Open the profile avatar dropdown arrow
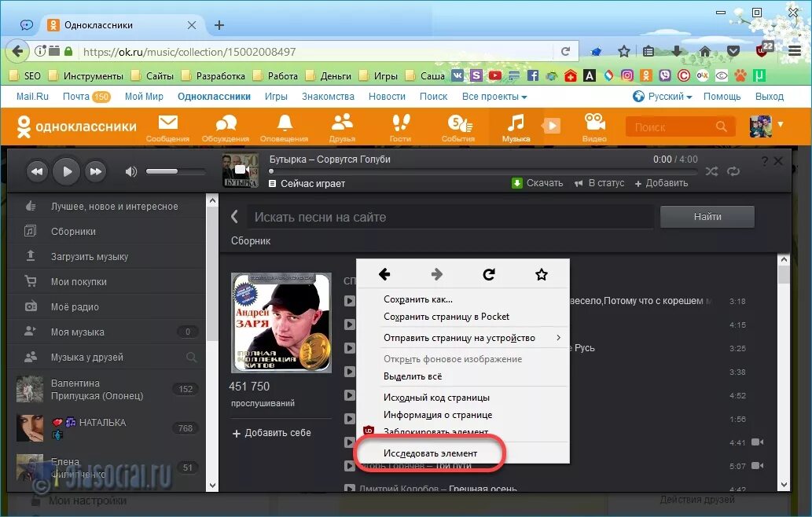This screenshot has width=812, height=517. coord(781,125)
